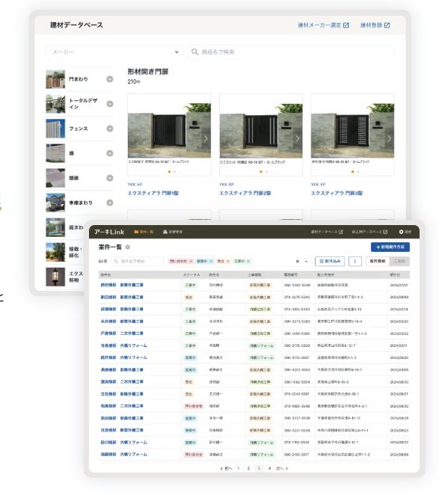448x495 pixels.
Task: Go to page 2 in pagination
Action: click(248, 469)
